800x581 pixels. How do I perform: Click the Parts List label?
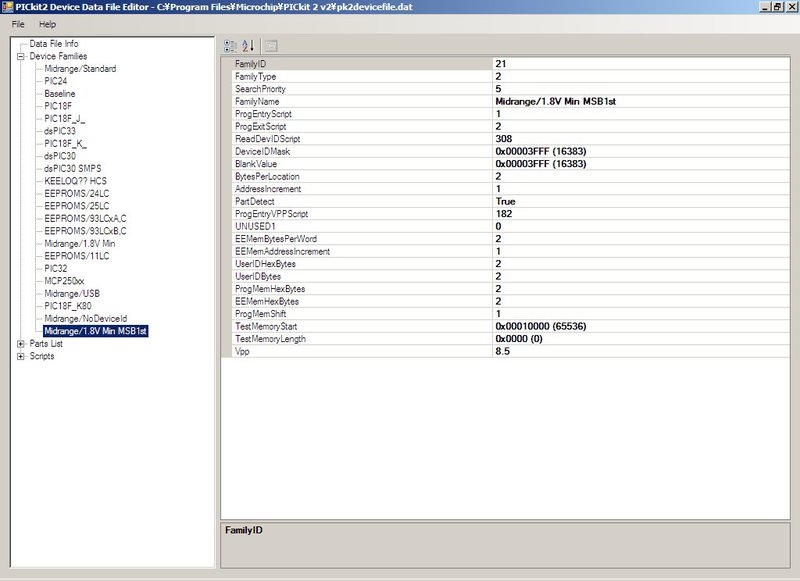tap(46, 344)
